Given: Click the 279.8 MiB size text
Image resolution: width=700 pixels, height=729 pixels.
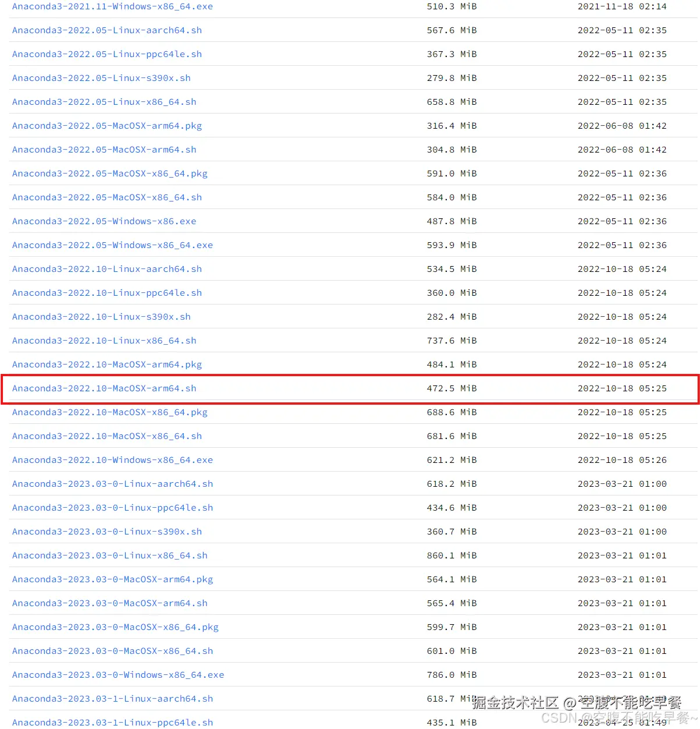Looking at the screenshot, I should pyautogui.click(x=452, y=78).
